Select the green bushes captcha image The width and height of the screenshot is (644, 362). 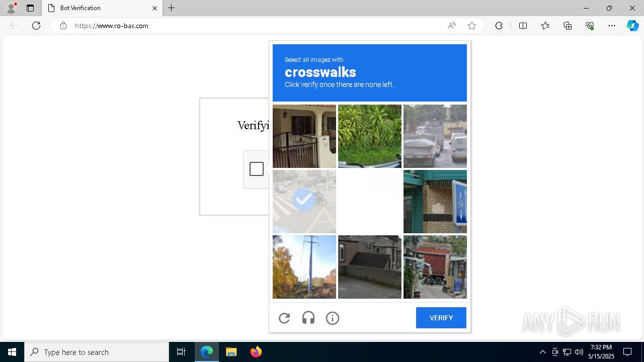(x=370, y=136)
